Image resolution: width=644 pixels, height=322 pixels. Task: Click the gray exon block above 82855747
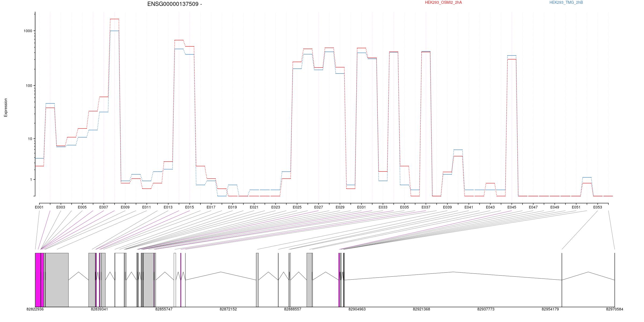click(x=149, y=280)
